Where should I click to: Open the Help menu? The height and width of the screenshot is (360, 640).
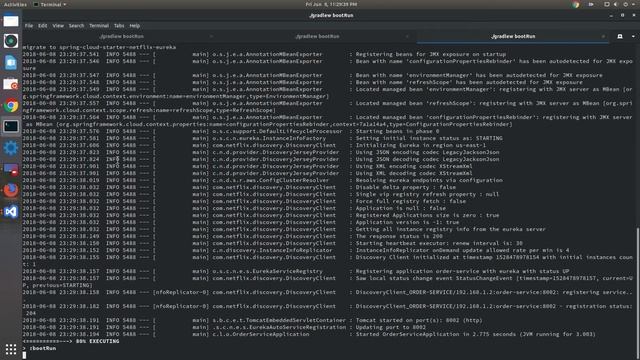[x=135, y=26]
